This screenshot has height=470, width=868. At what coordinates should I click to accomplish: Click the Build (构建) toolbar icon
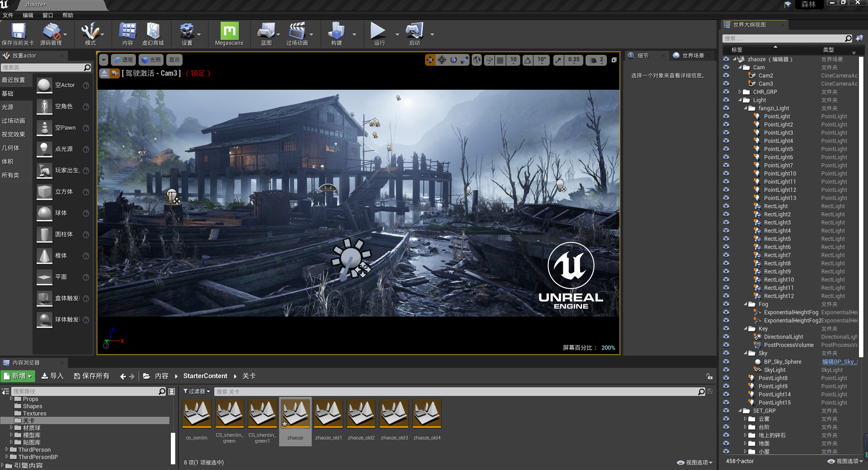coord(336,31)
